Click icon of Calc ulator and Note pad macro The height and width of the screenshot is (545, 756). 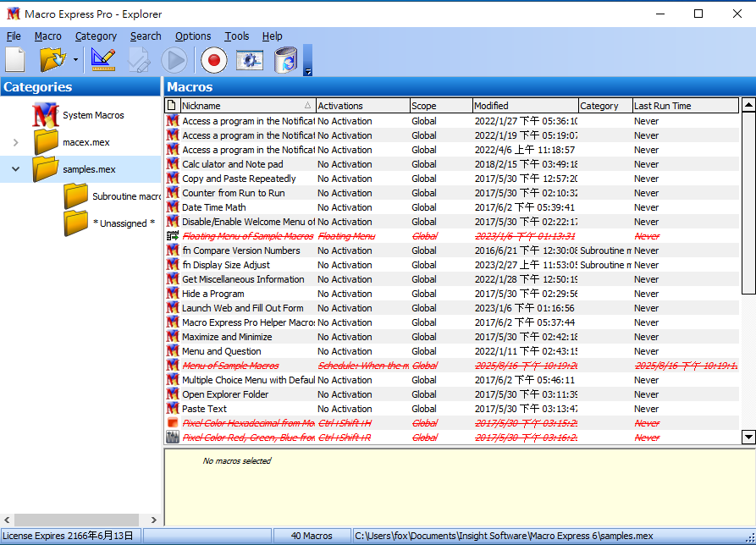coord(173,164)
